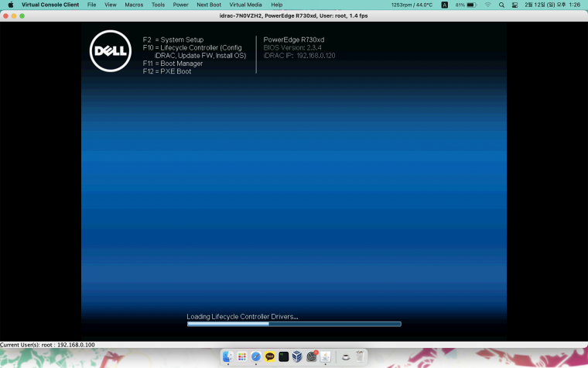Click the input source A icon
Screen dimensions: 588x368
tap(444, 5)
